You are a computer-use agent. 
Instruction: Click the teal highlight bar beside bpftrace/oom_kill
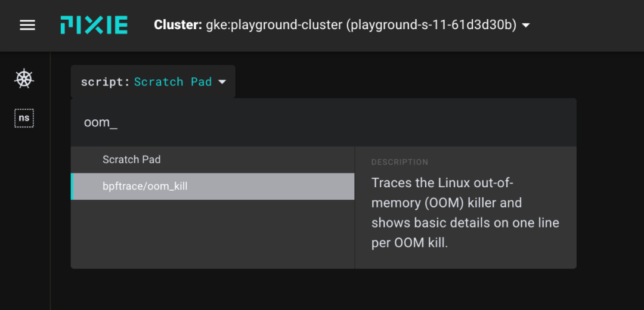[72, 187]
